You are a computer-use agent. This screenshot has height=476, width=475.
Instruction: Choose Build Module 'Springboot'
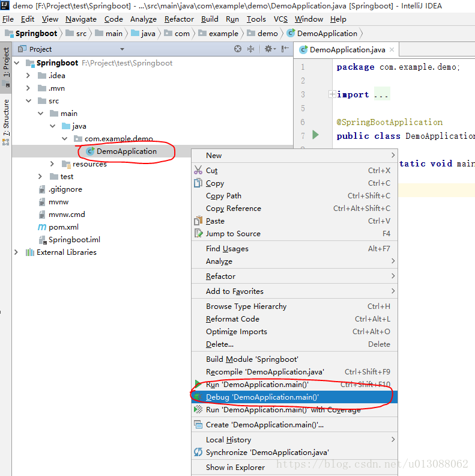click(294, 359)
